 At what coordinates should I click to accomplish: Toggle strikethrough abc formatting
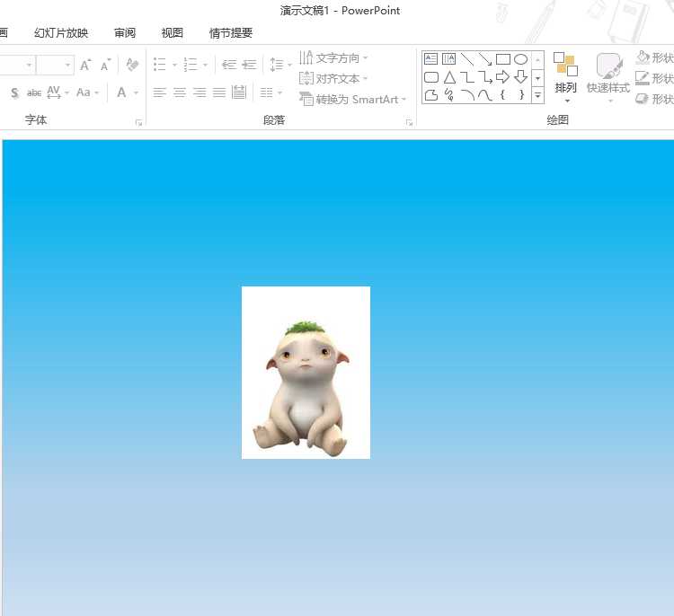tap(34, 92)
